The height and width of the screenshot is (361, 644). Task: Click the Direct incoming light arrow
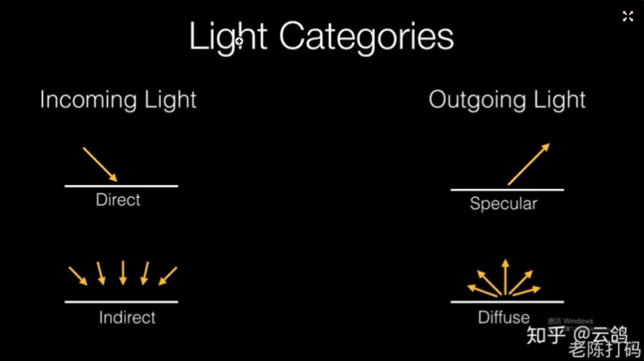tap(100, 164)
